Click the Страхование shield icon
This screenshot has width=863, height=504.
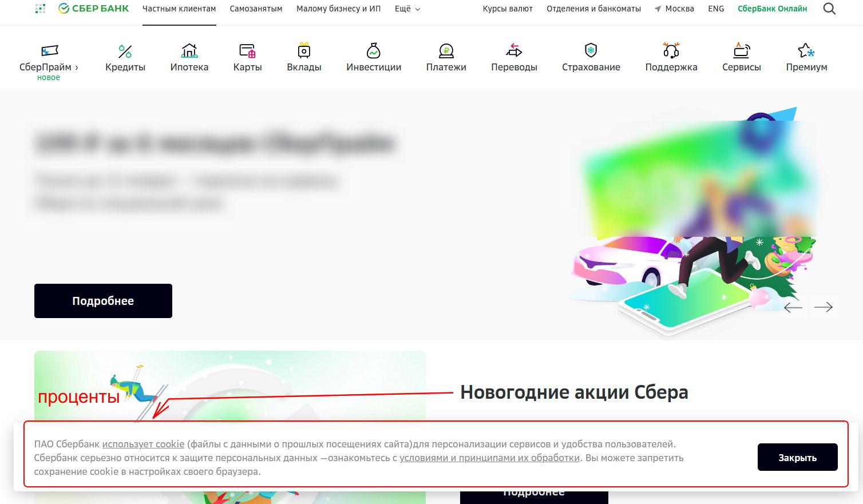(591, 50)
